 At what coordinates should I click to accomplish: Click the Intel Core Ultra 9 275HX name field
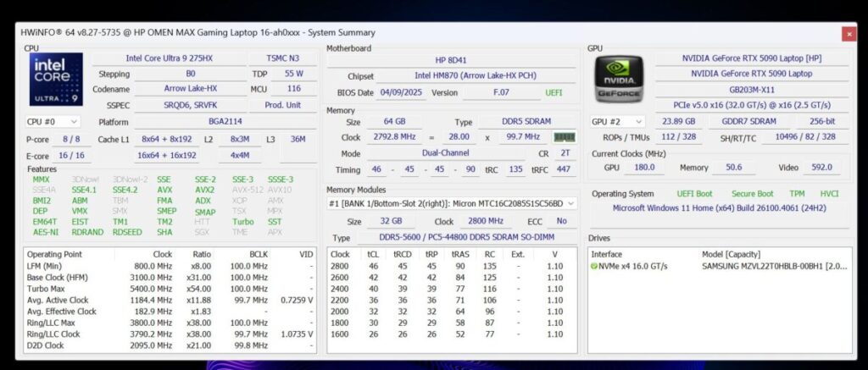[x=169, y=58]
